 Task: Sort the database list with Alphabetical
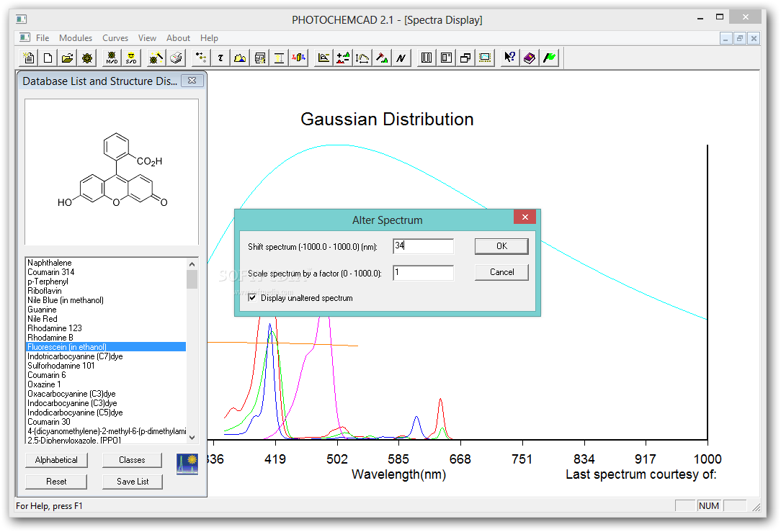click(x=56, y=460)
